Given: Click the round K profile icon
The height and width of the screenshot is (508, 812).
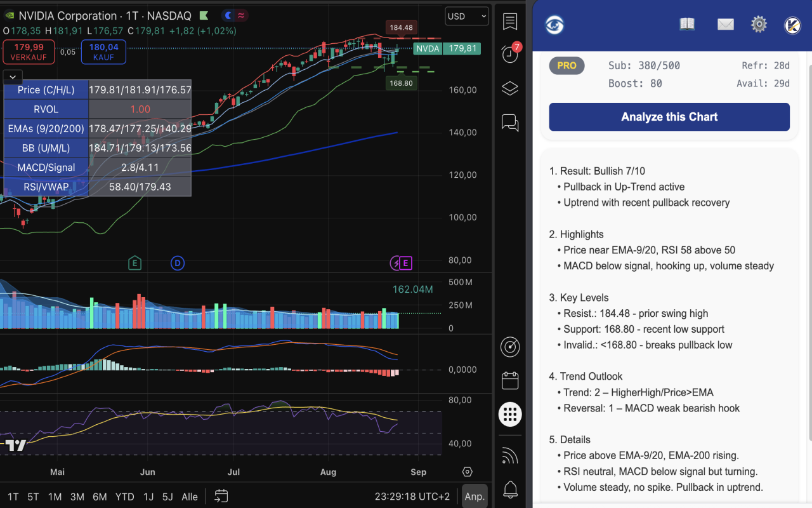Looking at the screenshot, I should (x=792, y=25).
